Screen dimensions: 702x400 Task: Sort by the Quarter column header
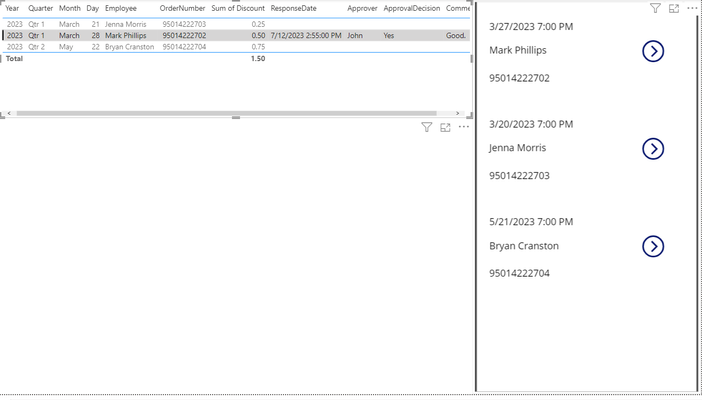point(41,8)
